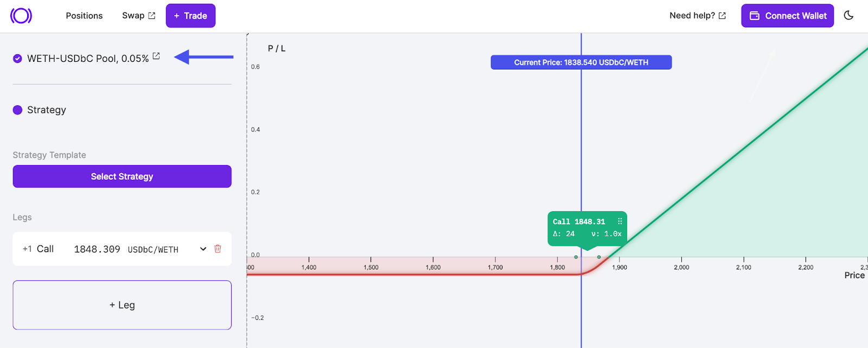The height and width of the screenshot is (348, 868).
Task: Open the Positions tab
Action: tap(84, 16)
